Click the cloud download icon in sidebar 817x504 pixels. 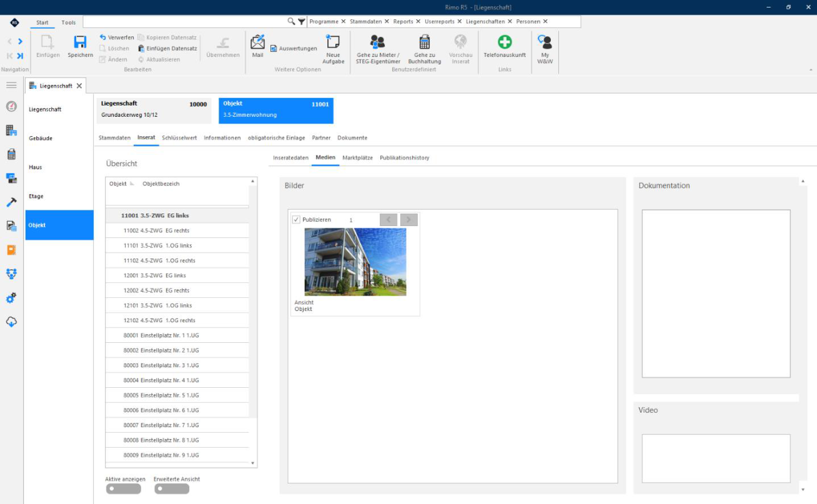pos(11,322)
